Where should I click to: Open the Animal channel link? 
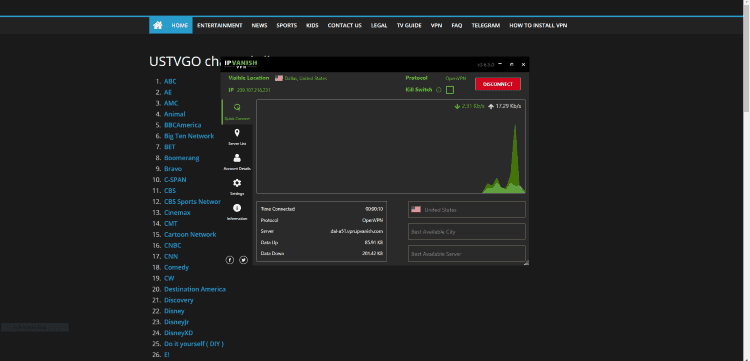pyautogui.click(x=175, y=114)
